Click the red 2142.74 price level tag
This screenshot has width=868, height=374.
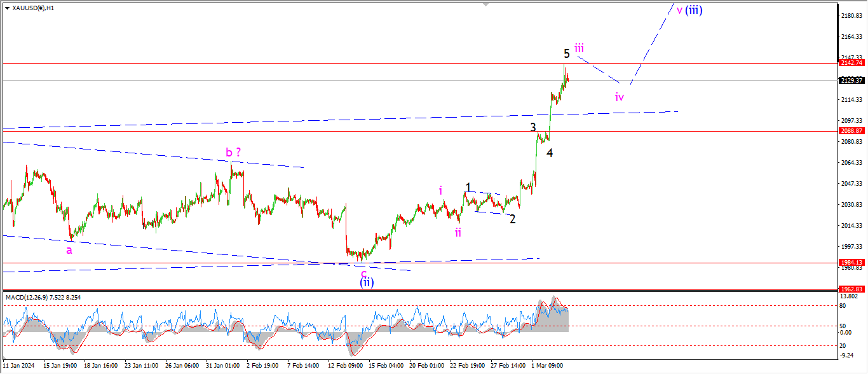click(x=851, y=63)
